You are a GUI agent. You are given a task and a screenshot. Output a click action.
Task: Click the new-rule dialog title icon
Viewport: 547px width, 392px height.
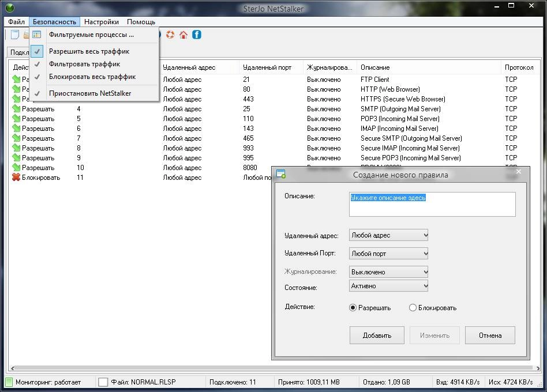pos(281,174)
